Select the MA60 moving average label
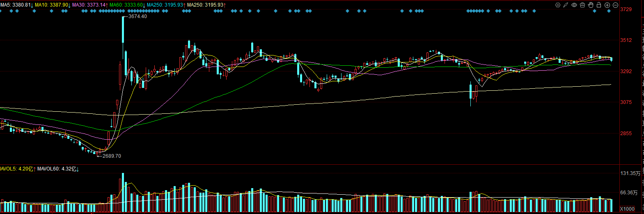The width and height of the screenshot is (644, 214). [128, 5]
